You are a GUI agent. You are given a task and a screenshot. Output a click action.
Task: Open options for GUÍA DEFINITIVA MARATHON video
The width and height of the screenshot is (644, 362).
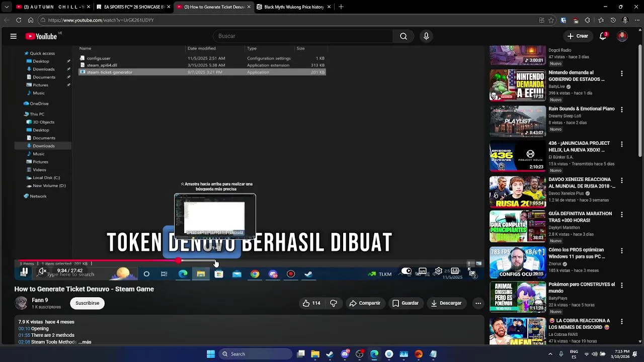coord(622,215)
